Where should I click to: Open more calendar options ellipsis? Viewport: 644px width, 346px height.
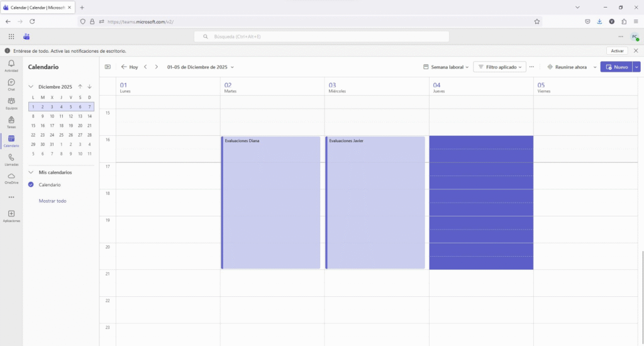[x=531, y=67]
